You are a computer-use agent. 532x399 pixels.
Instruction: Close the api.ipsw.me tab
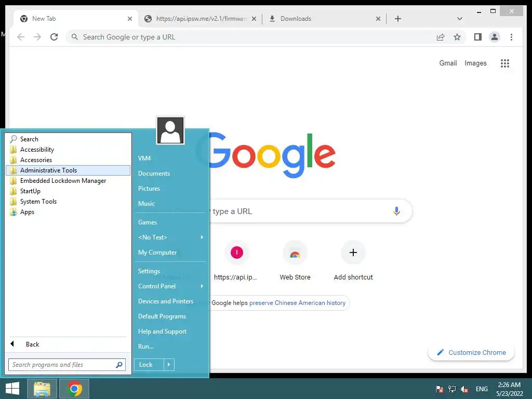254,19
